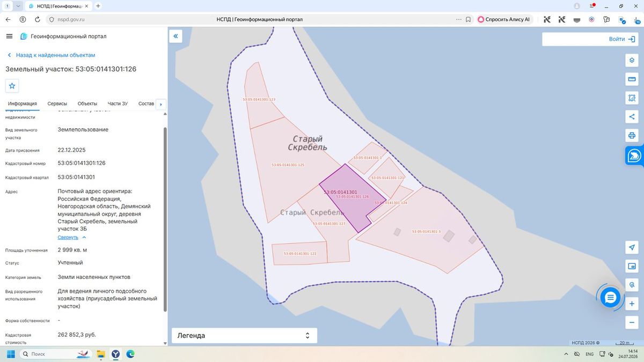644x362 pixels.
Task: Click the share map icon
Action: 632,116
